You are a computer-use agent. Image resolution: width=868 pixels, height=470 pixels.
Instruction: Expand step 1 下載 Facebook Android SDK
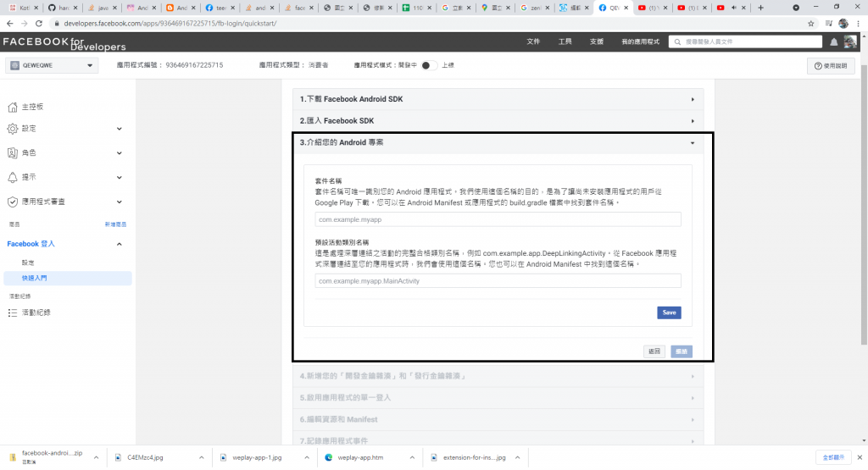(498, 100)
